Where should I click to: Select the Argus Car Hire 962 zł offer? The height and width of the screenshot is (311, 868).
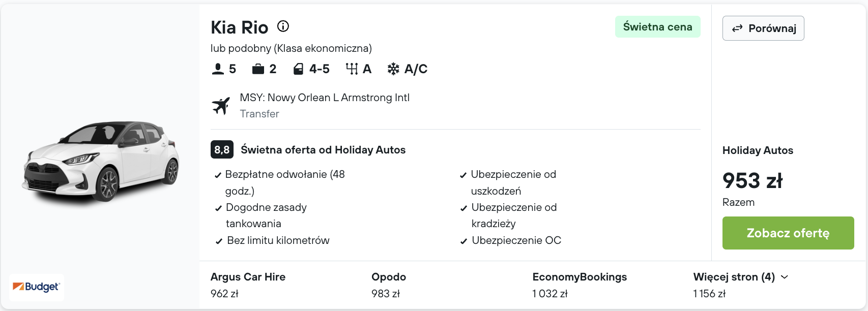[x=248, y=285]
